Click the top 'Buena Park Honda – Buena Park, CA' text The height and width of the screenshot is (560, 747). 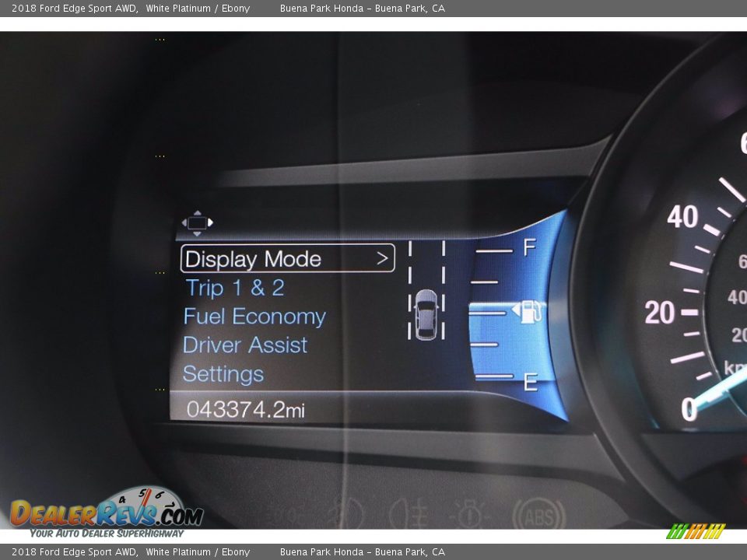[363, 8]
